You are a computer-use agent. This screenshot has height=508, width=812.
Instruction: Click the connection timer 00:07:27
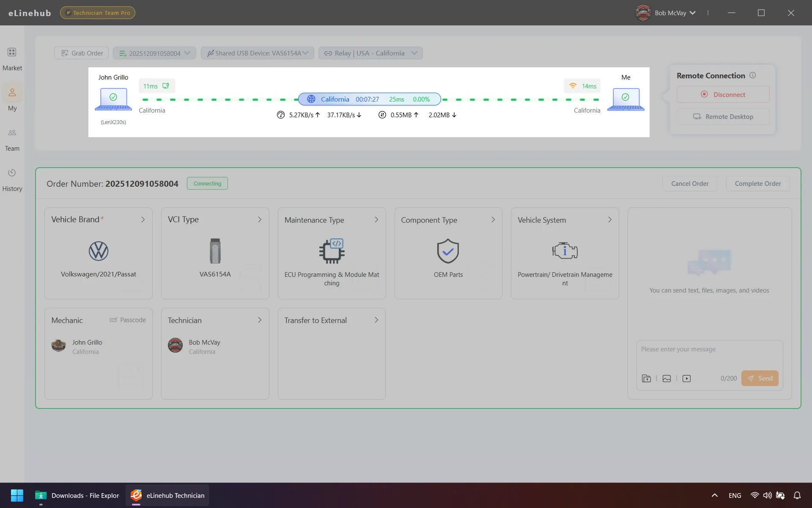[367, 99]
